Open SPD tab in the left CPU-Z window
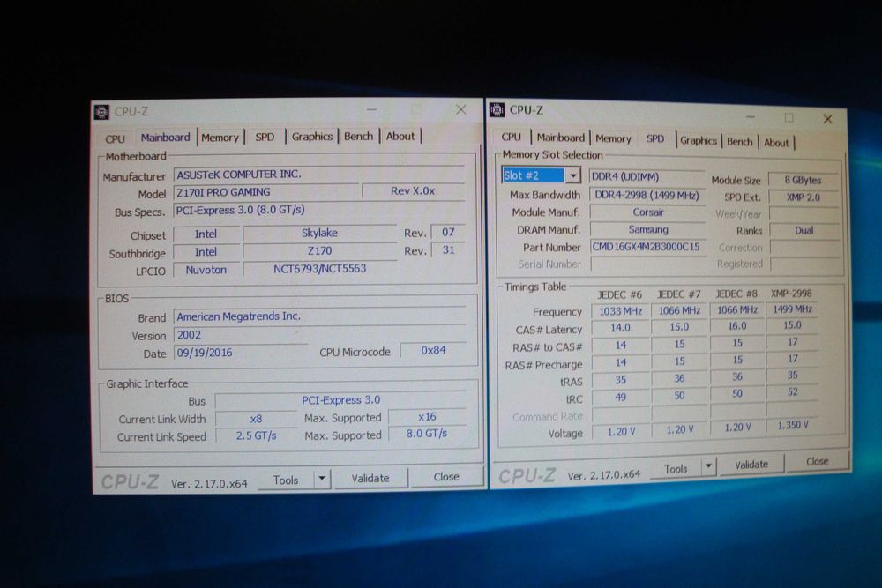The image size is (882, 588). [x=265, y=137]
